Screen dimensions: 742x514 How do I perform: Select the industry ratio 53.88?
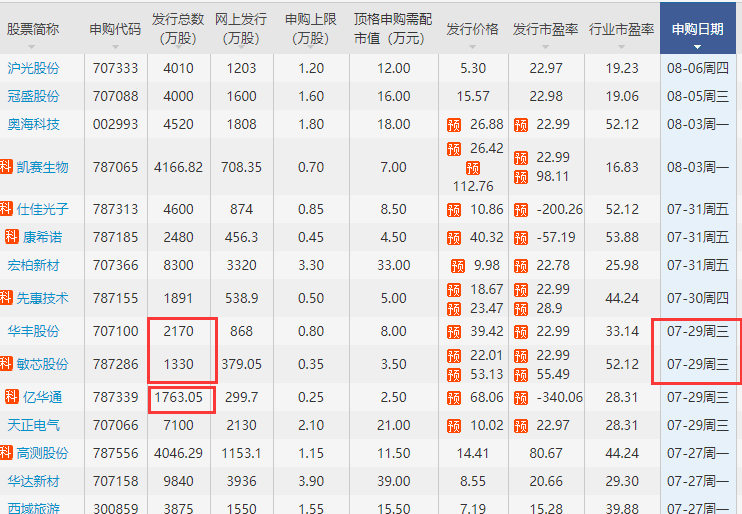622,237
